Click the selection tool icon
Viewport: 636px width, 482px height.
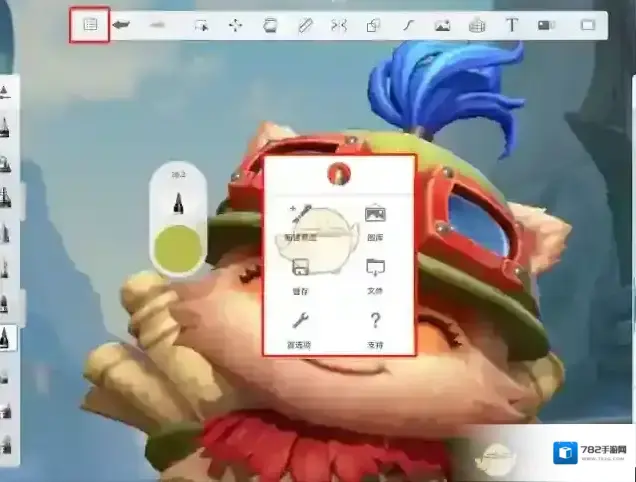(201, 25)
